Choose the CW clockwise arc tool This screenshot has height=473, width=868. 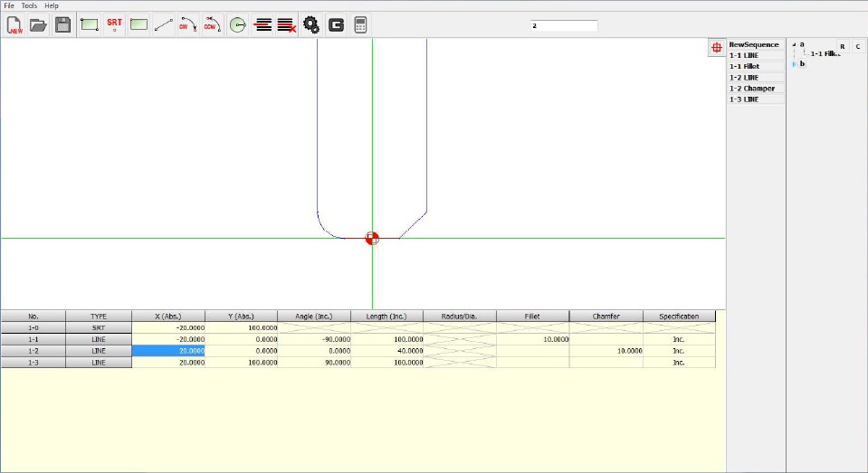pos(188,25)
